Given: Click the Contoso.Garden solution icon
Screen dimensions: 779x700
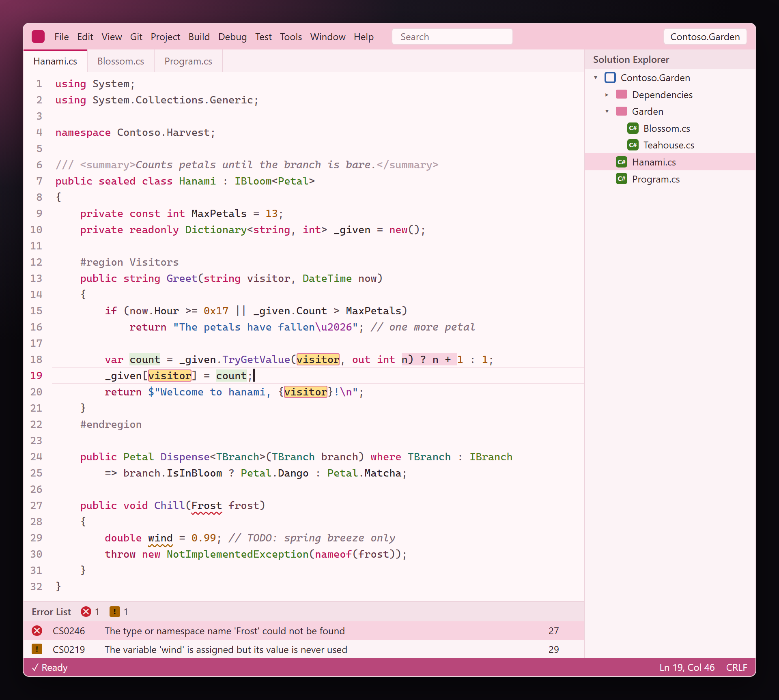Looking at the screenshot, I should point(610,77).
